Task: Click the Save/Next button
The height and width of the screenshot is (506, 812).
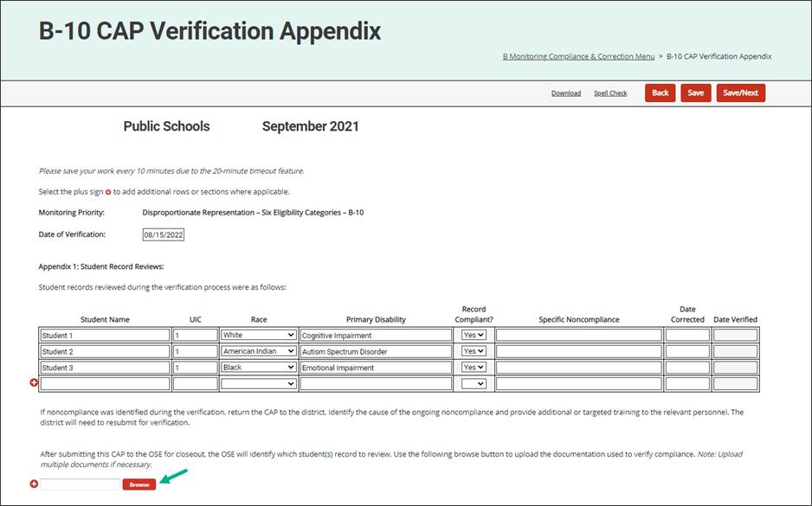Action: [x=740, y=93]
